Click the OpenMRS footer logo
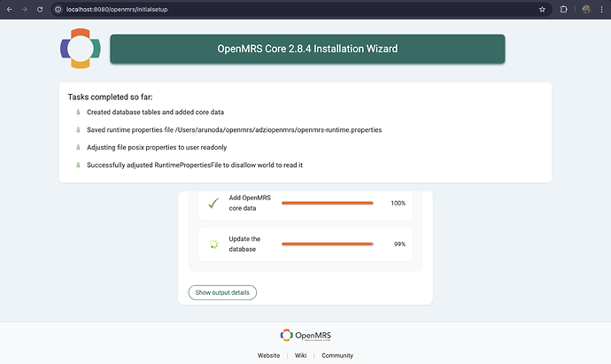 tap(305, 336)
